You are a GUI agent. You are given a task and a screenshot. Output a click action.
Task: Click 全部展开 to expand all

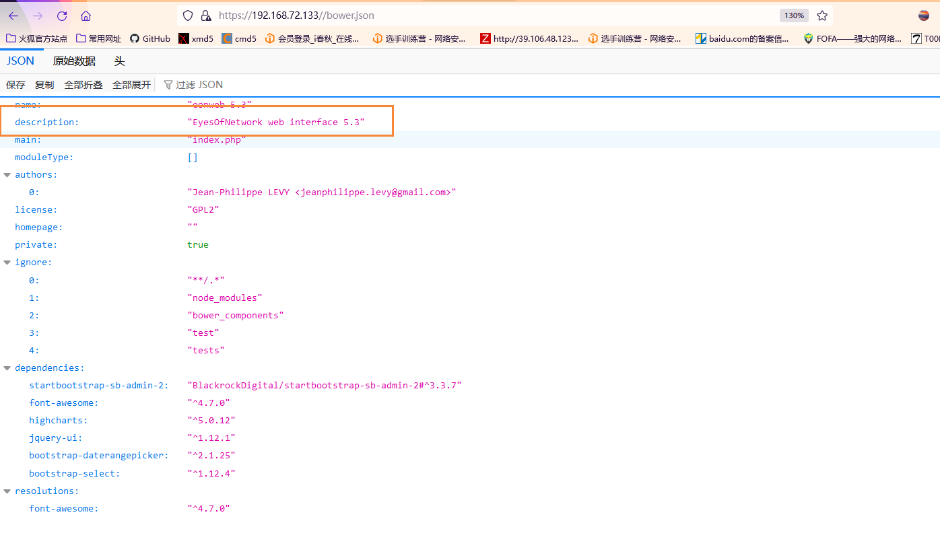pos(131,85)
